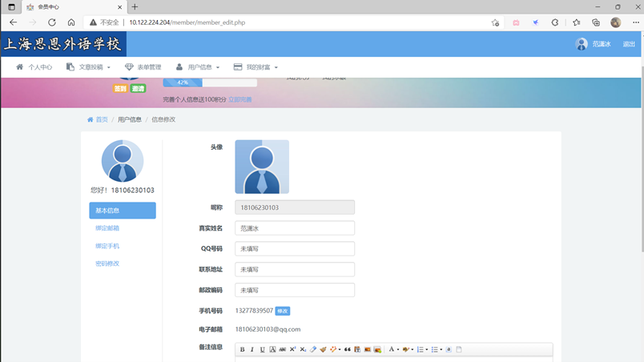The height and width of the screenshot is (362, 644).
Task: Click the 立即完善 link
Action: pos(239,99)
